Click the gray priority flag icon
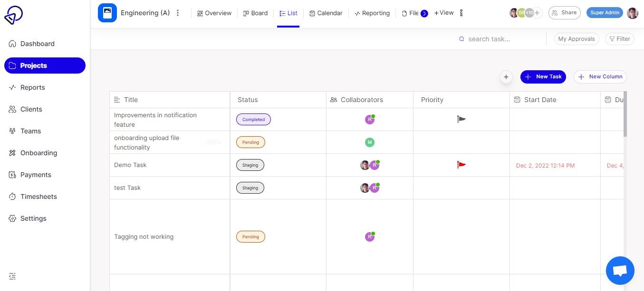The image size is (644, 291). coord(461,119)
